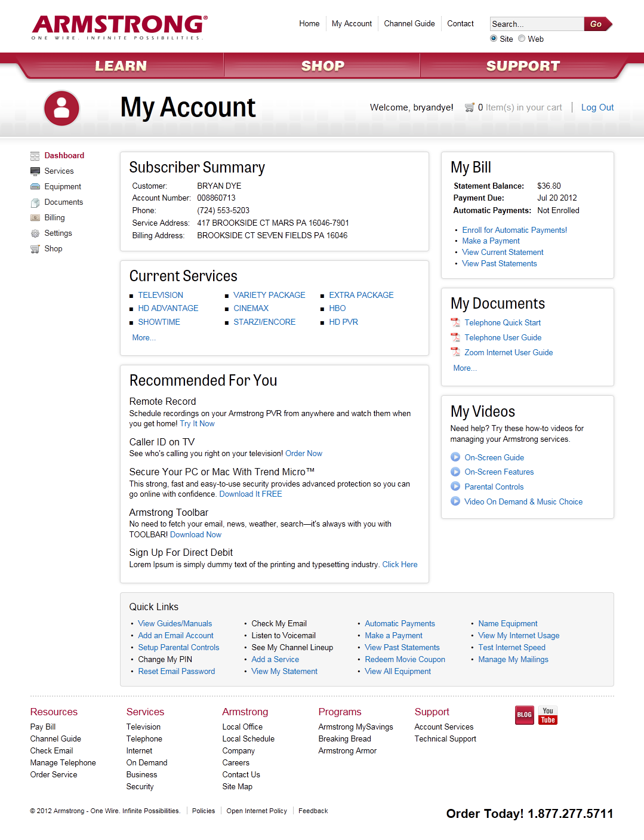Expand More under Current Services

pos(144,338)
